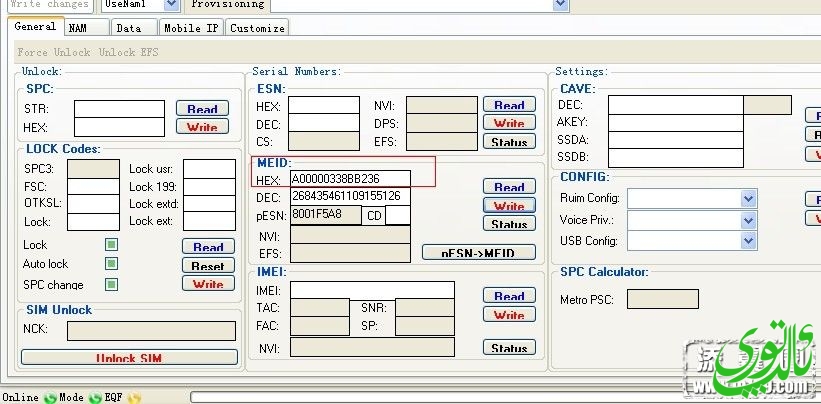
Task: Click MEID HEX field A00000338BB236
Action: coord(350,179)
